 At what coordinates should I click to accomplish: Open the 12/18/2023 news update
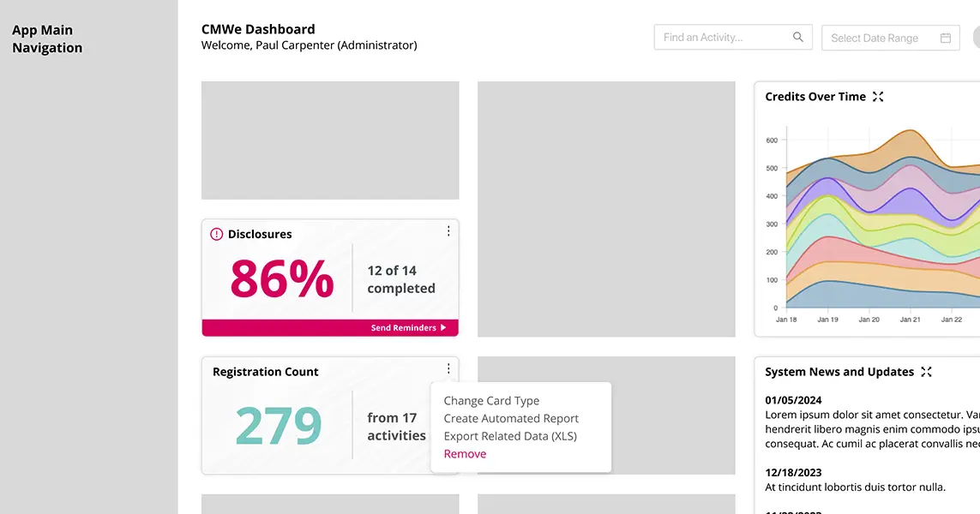pyautogui.click(x=793, y=472)
